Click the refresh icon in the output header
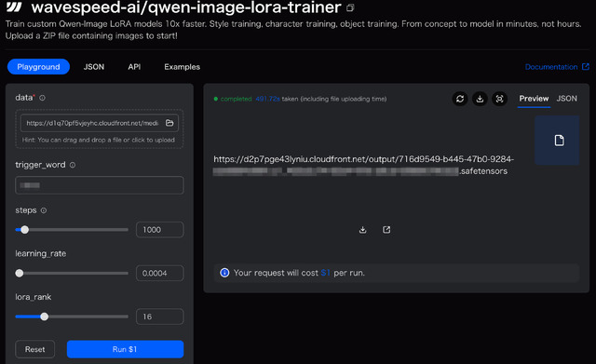Viewport: 596px width, 364px height. pos(460,99)
